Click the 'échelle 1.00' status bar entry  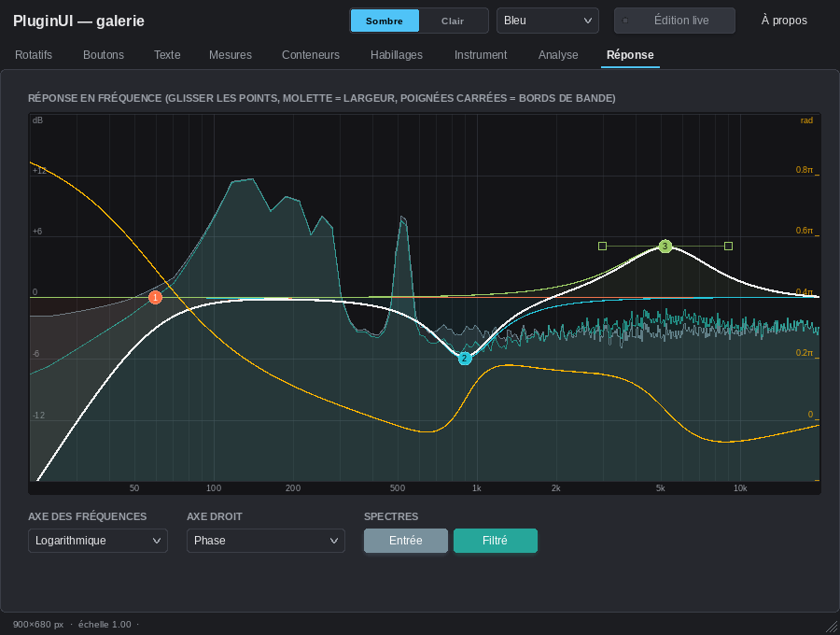click(x=105, y=625)
